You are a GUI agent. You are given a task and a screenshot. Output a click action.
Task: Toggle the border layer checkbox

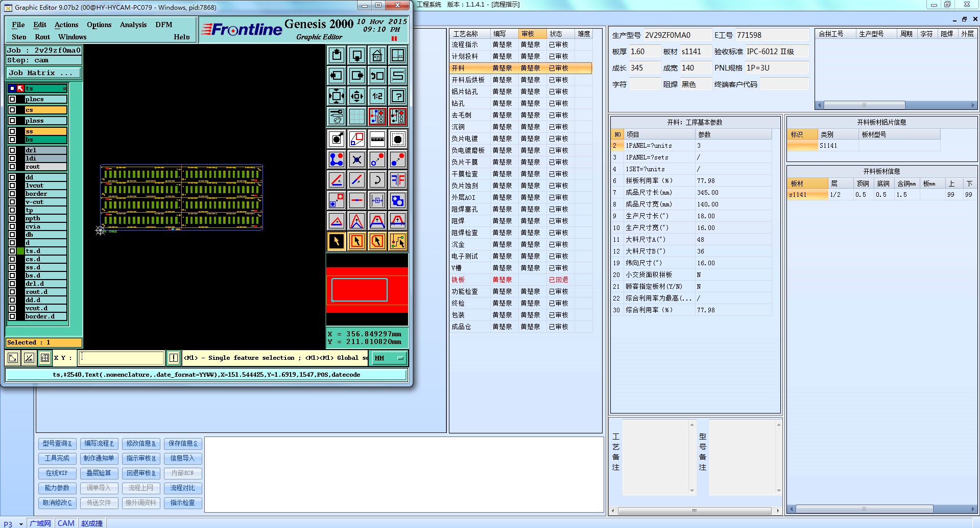click(13, 194)
